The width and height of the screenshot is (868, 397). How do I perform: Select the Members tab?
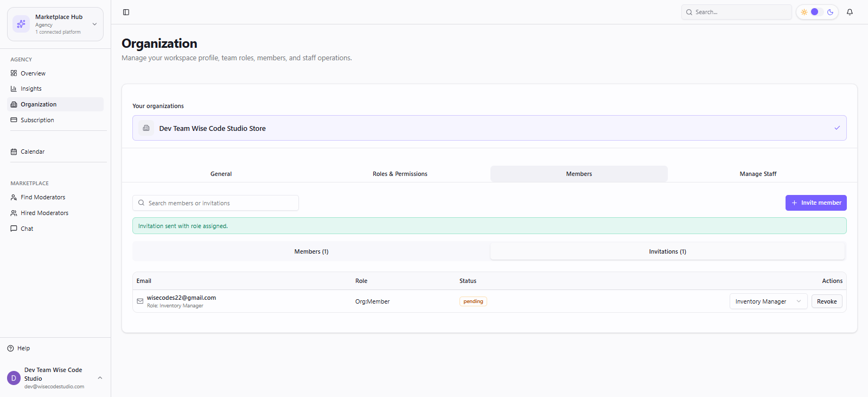[579, 174]
